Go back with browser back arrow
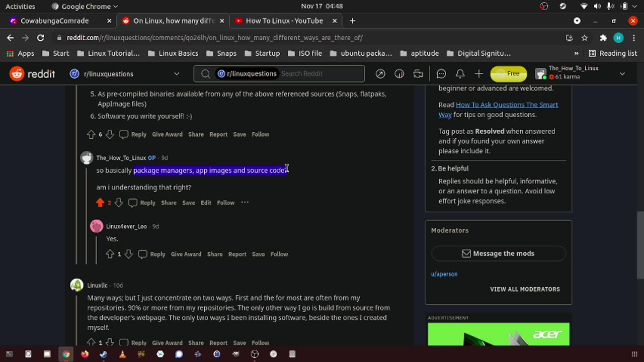This screenshot has height=362, width=644. tap(10, 38)
